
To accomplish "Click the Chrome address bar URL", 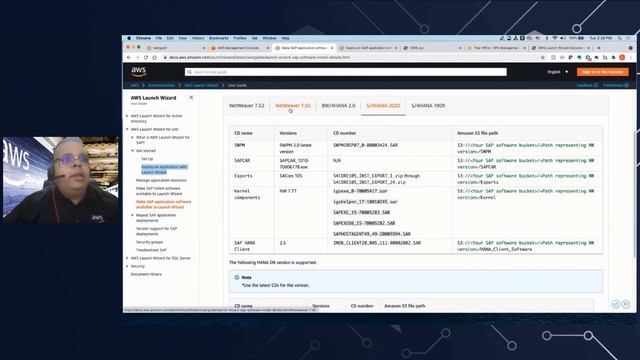I will tap(260, 58).
